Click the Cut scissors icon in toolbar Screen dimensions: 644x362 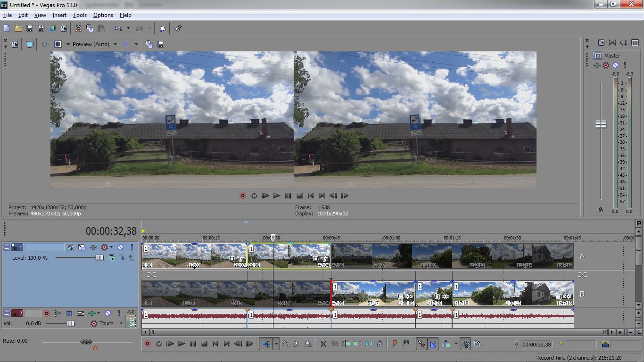click(78, 29)
